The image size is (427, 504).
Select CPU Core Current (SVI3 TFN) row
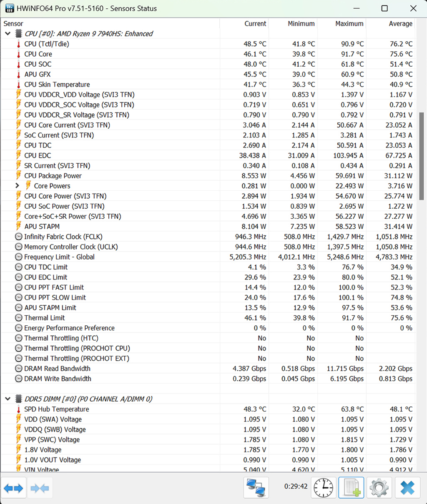[208, 125]
